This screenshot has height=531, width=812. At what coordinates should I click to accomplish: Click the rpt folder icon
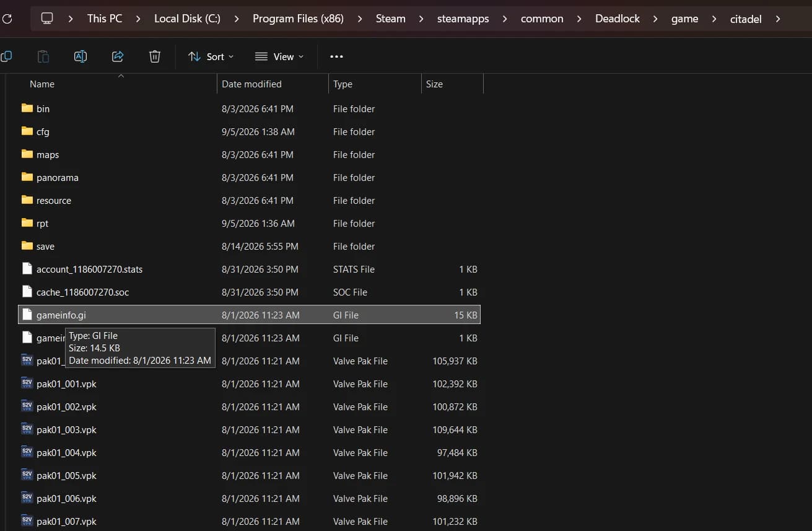point(27,223)
